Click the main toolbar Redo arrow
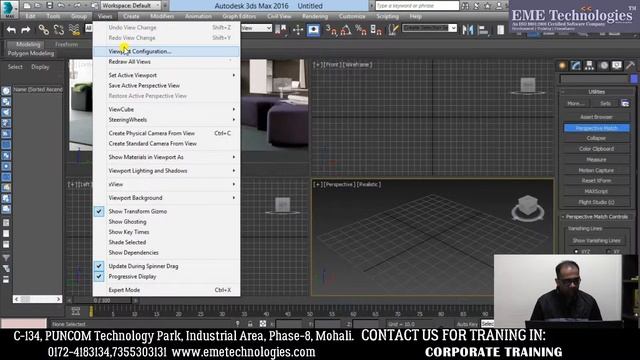 pos(26,29)
